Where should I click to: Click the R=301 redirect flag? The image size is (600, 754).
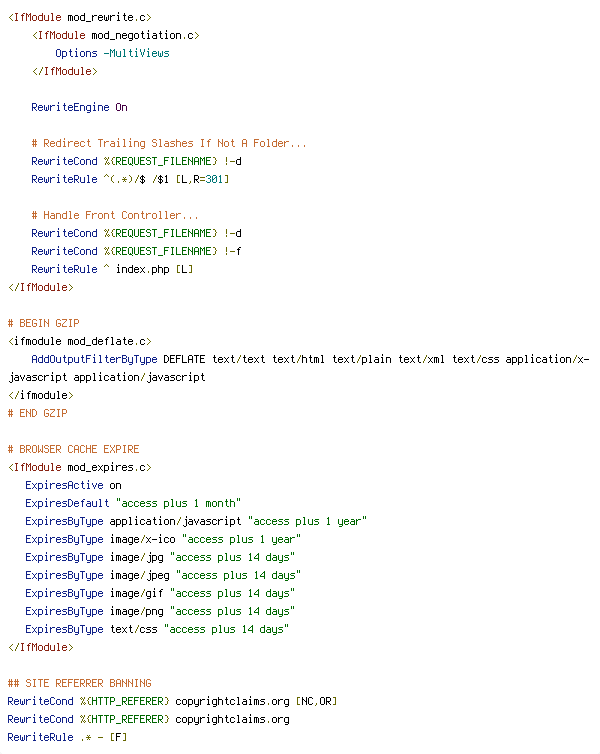pos(208,179)
